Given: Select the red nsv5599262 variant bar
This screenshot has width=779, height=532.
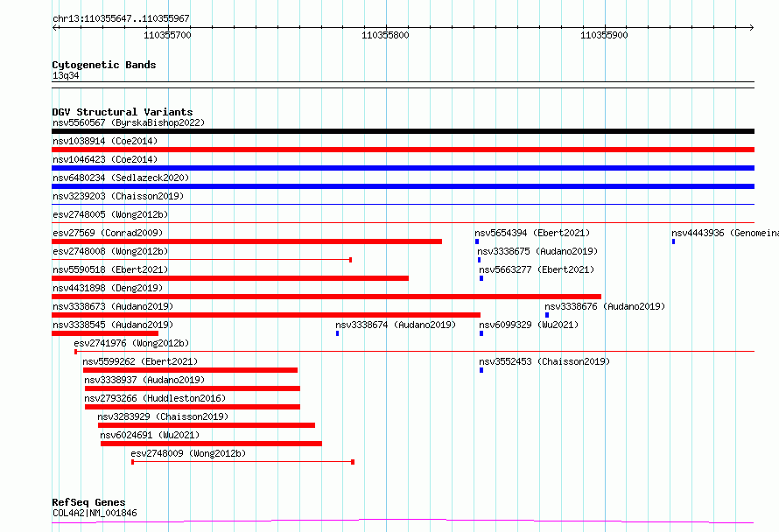Looking at the screenshot, I should tap(190, 370).
